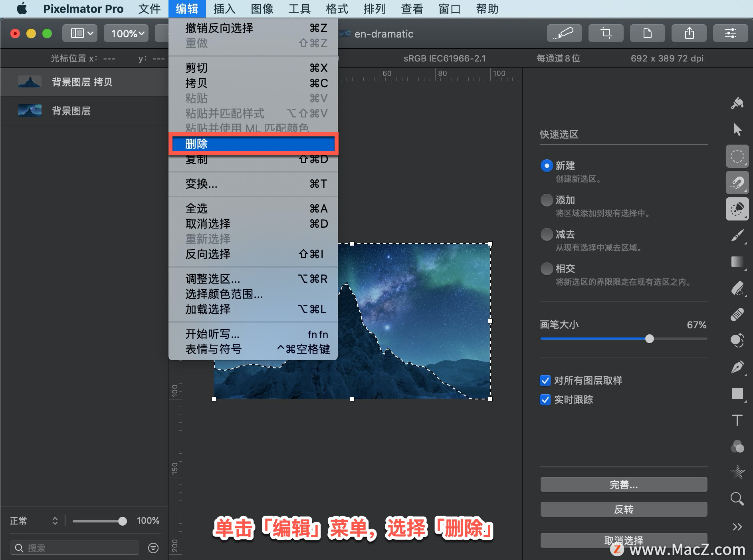This screenshot has width=753, height=560.
Task: Select the Crop tool in the toolbar
Action: coord(605,33)
